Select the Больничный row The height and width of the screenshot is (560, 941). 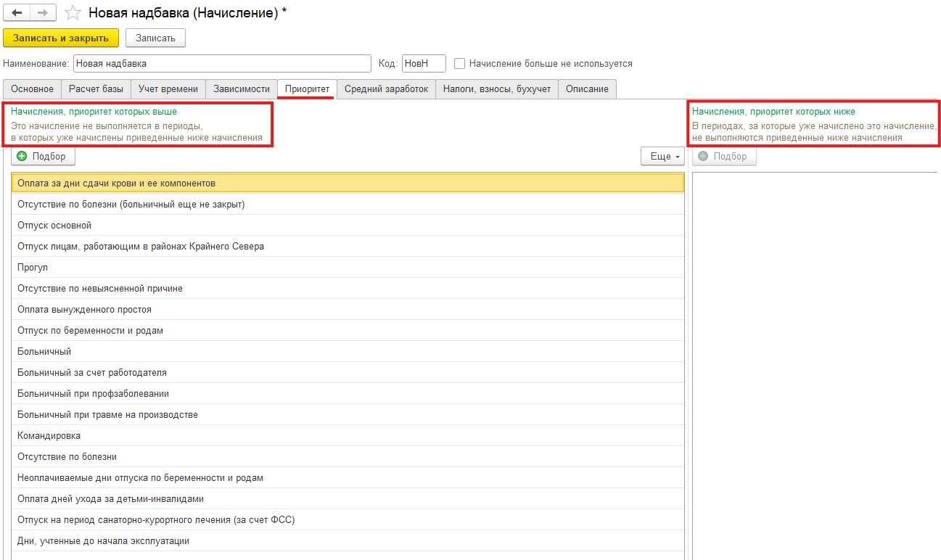pos(348,351)
